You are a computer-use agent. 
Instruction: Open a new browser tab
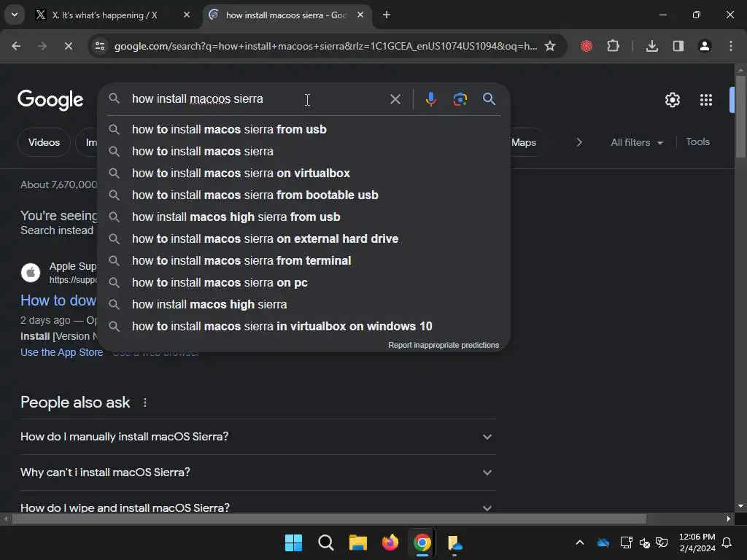387,15
